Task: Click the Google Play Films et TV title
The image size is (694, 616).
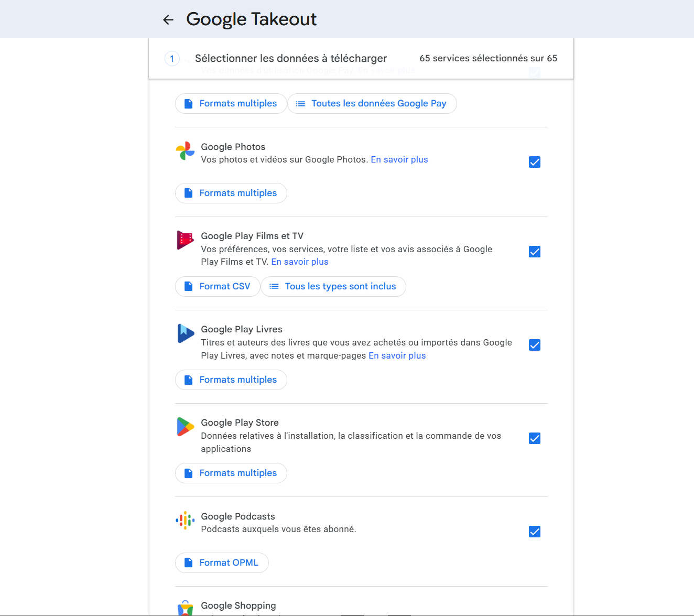Action: (x=252, y=236)
